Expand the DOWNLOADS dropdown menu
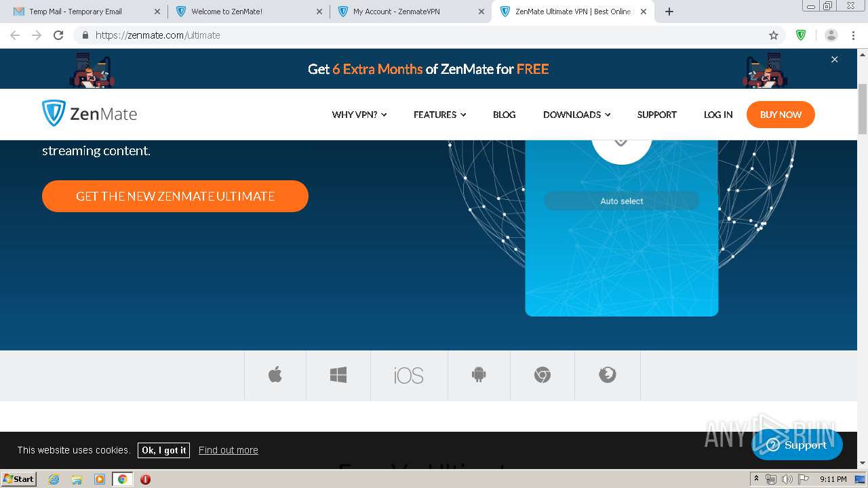Image resolution: width=868 pixels, height=488 pixels. (x=577, y=115)
